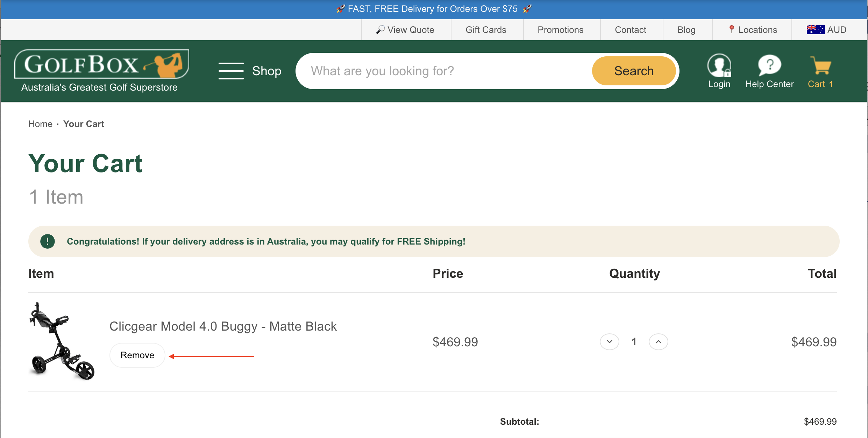
Task: Open the Clicgear Model 4.0 Buggy title
Action: pyautogui.click(x=223, y=326)
